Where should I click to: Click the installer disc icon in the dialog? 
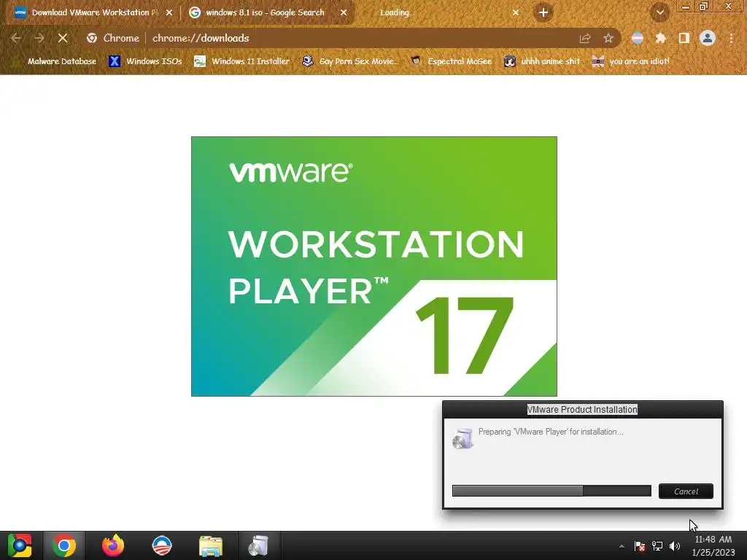[462, 438]
